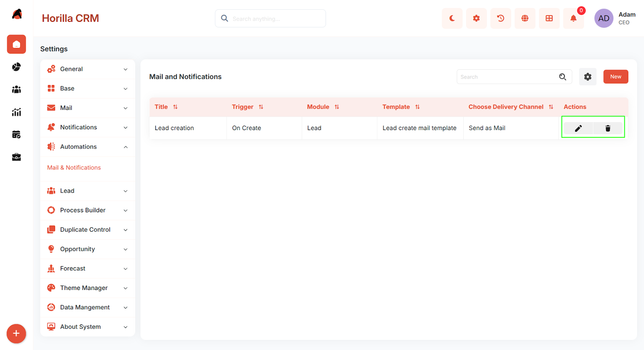Open the grid apps icon in top bar
The image size is (644, 350).
(549, 18)
